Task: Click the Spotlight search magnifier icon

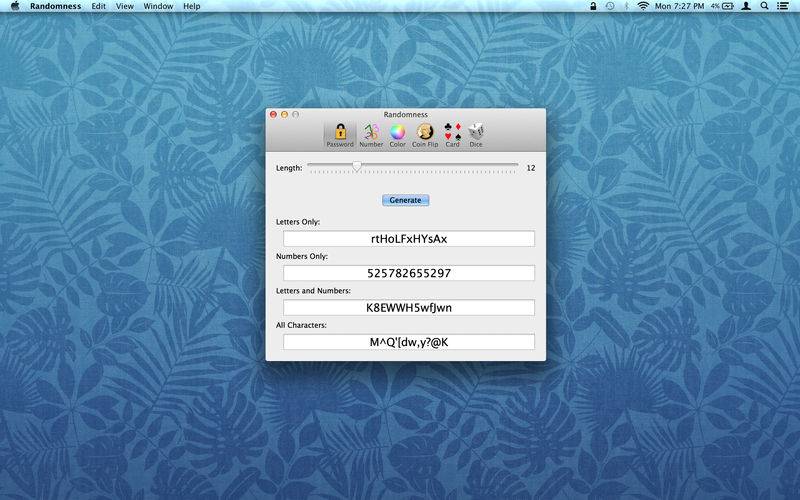Action: point(764,6)
